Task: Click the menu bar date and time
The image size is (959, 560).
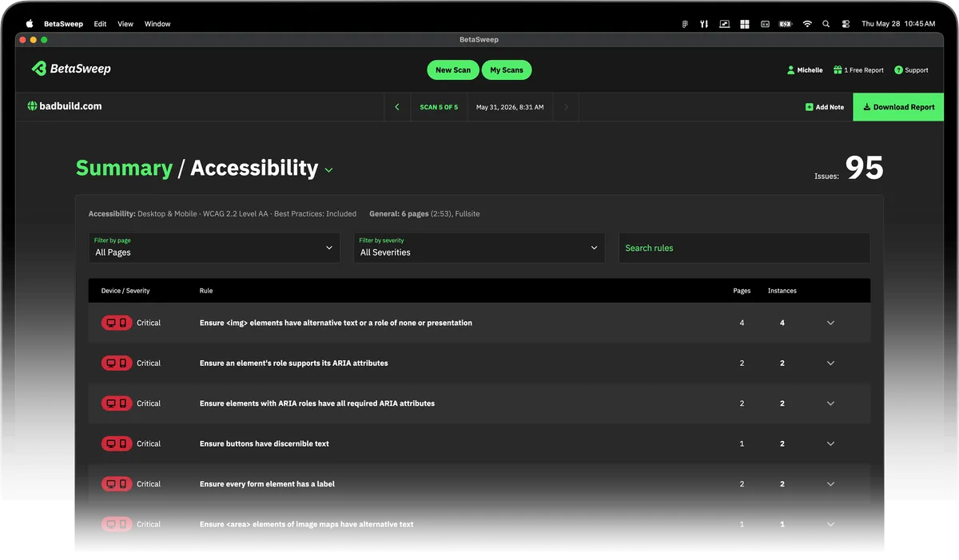Action: click(898, 24)
